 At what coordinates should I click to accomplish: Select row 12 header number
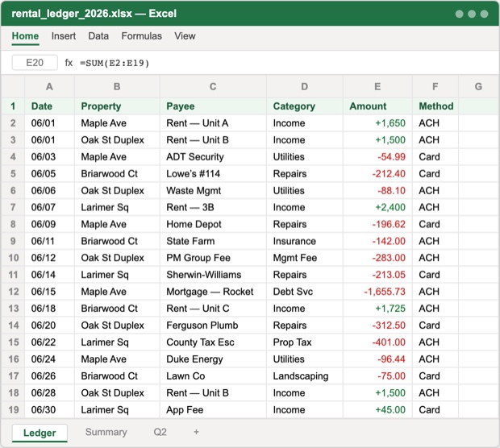pos(13,292)
